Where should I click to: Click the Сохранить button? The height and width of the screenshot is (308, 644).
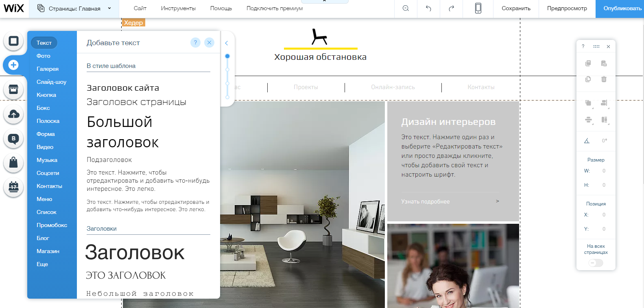click(x=516, y=8)
